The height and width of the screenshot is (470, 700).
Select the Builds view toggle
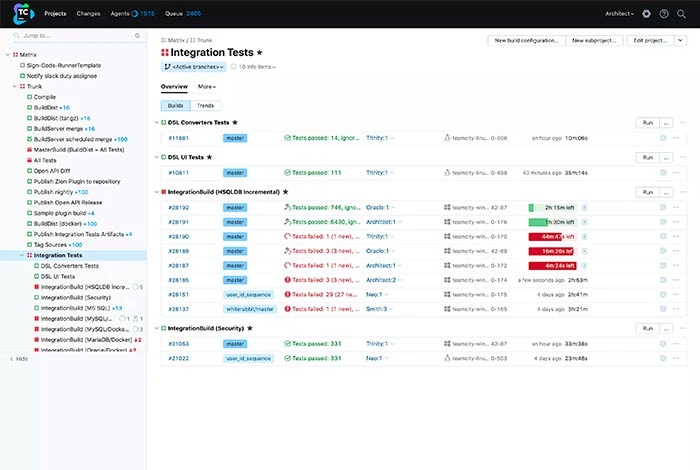[x=175, y=104]
